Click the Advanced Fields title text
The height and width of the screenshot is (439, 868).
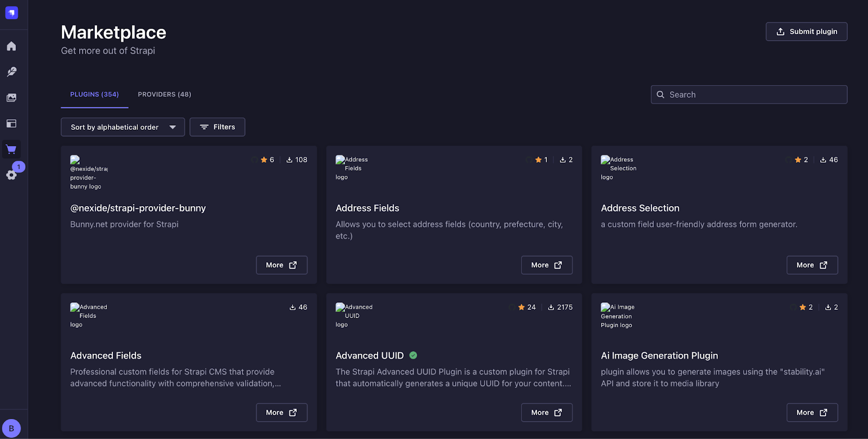pyautogui.click(x=106, y=355)
